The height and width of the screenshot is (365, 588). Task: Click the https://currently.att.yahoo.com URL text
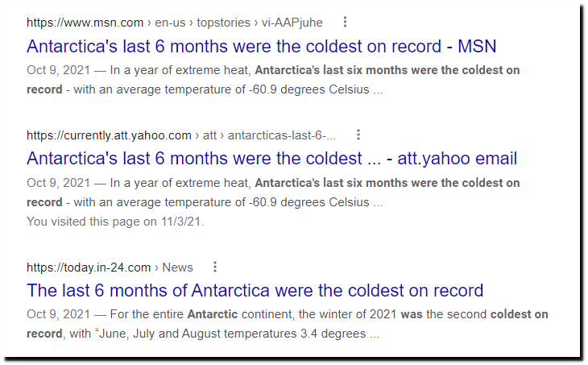[x=109, y=135]
